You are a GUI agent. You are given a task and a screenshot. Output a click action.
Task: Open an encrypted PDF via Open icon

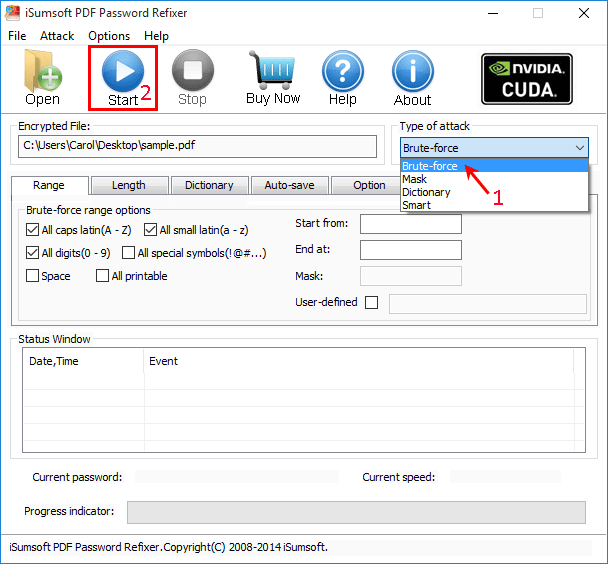42,78
